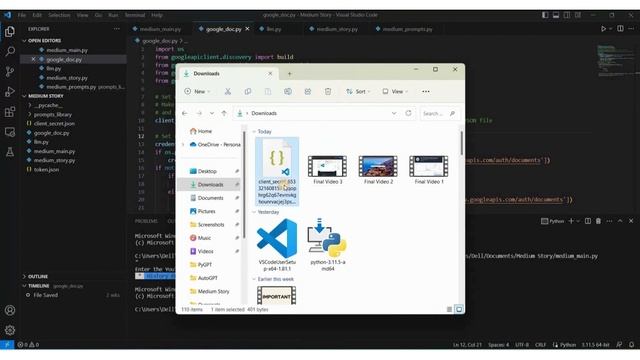Toggle the primary sidebar layout icon
This screenshot has width=640, height=360.
click(545, 15)
